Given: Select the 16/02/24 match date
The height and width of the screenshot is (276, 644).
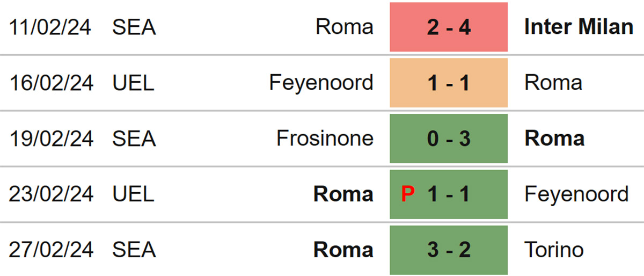Looking at the screenshot, I should pos(51,83).
